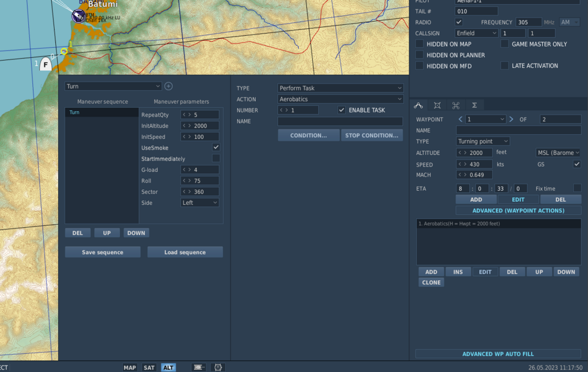Click the Save sequence button

click(x=103, y=253)
